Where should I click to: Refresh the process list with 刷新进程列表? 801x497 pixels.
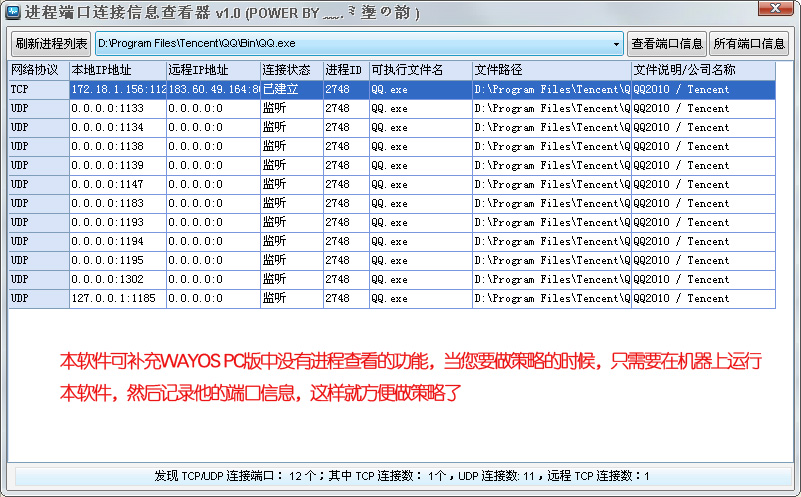(x=51, y=43)
